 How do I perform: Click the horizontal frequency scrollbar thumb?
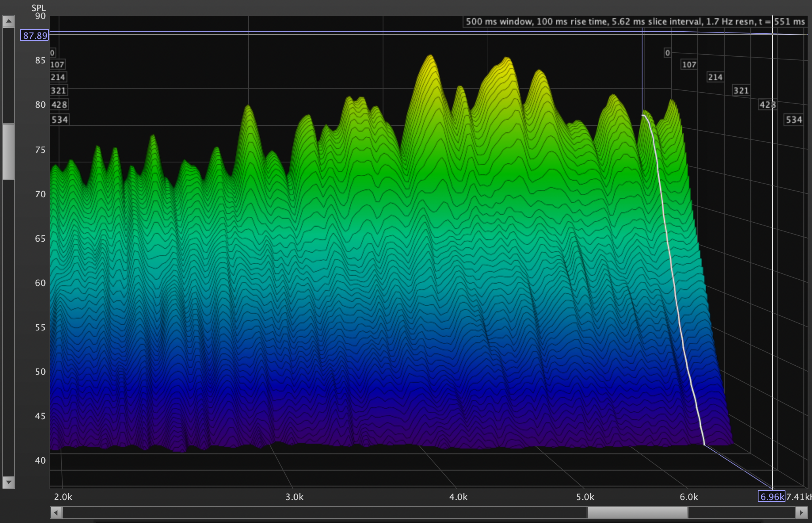[637, 513]
